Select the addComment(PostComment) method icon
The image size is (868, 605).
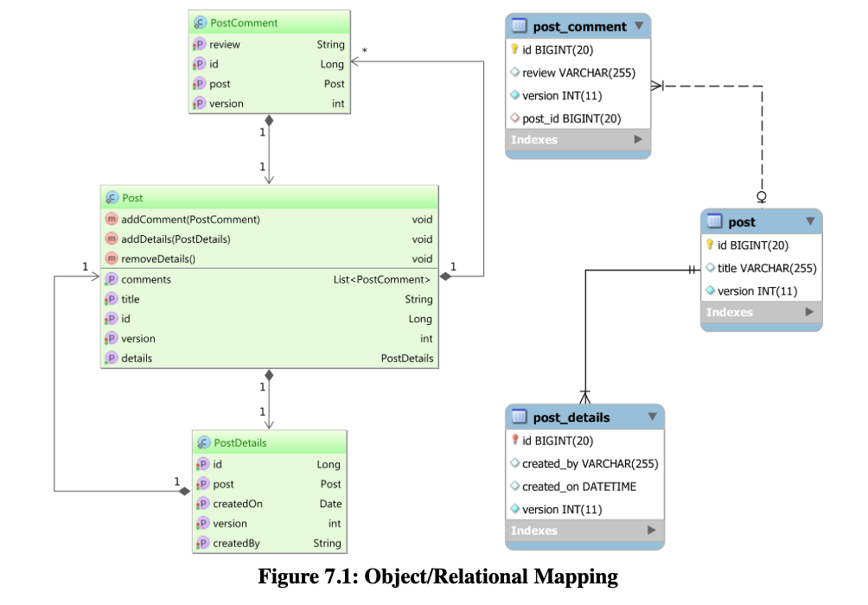coord(112,220)
